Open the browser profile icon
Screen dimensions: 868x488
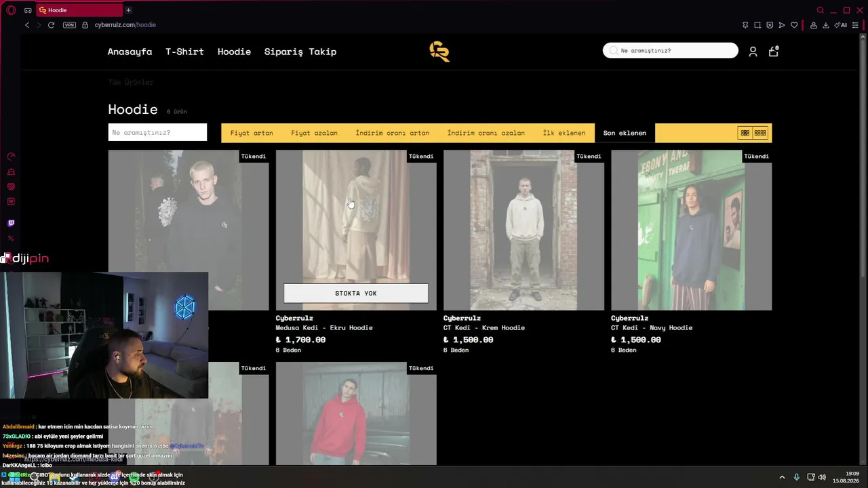click(813, 25)
